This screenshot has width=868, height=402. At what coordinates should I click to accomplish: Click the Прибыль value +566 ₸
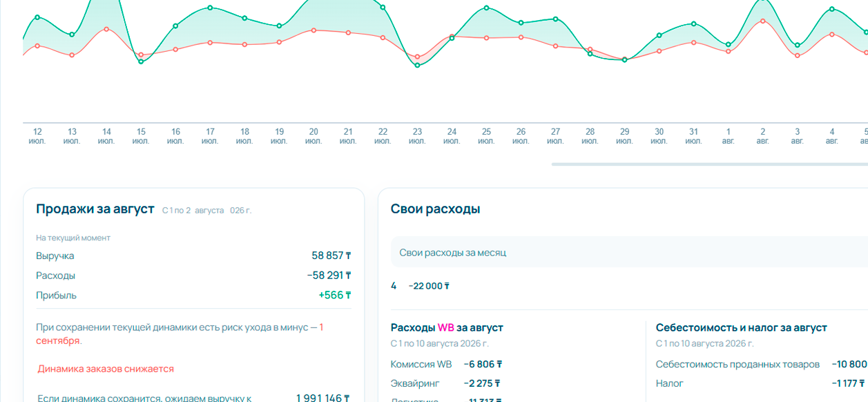coord(335,295)
